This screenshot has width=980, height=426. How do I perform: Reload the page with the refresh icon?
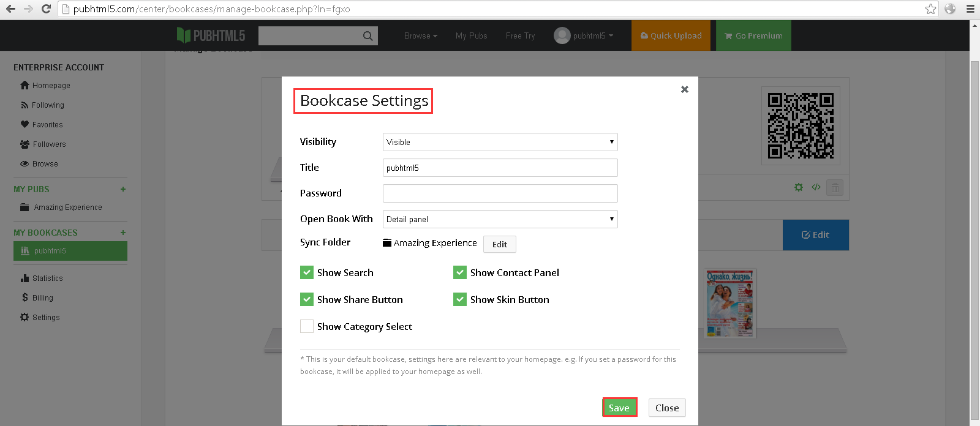[46, 9]
